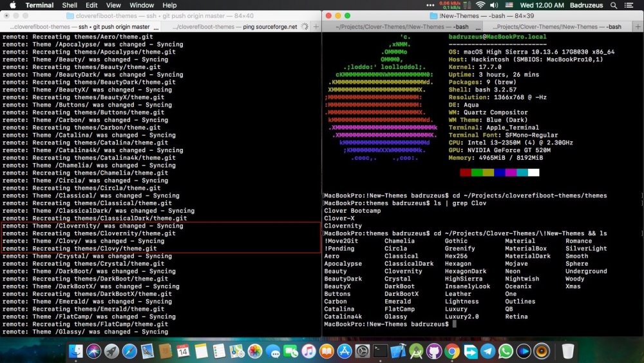Open Notes app in dock
The image size is (644, 363).
[201, 351]
